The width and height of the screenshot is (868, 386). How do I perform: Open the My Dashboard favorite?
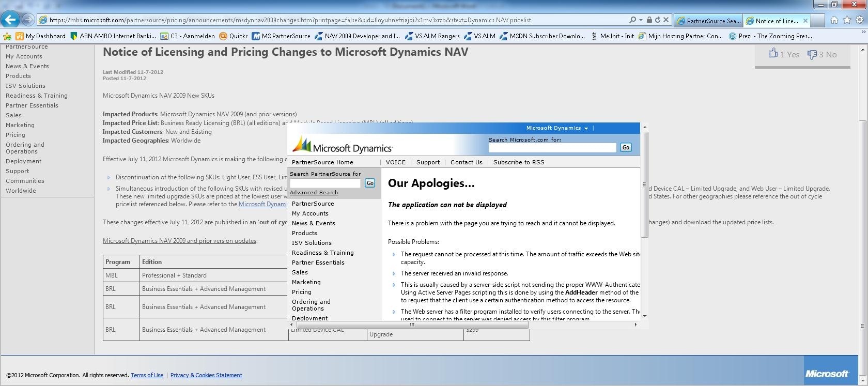[x=41, y=36]
